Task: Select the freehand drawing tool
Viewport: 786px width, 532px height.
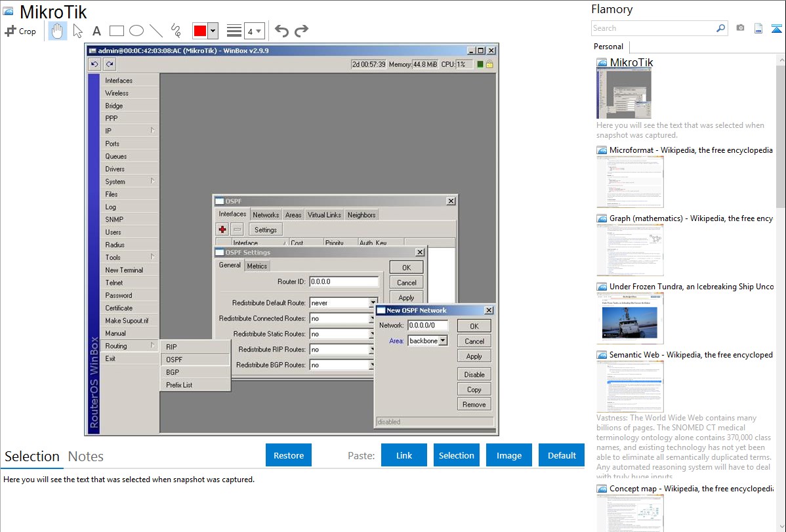Action: [x=176, y=31]
